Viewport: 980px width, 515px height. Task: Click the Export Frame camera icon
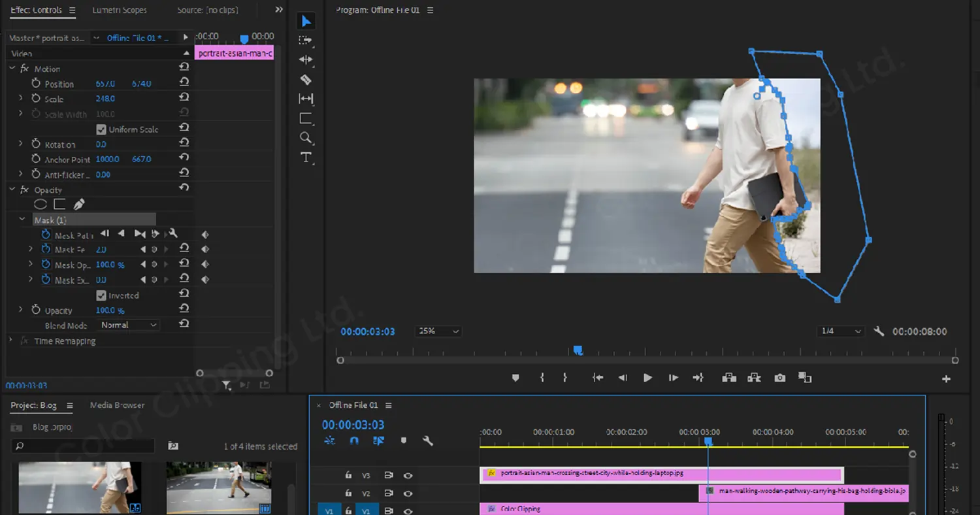click(779, 377)
